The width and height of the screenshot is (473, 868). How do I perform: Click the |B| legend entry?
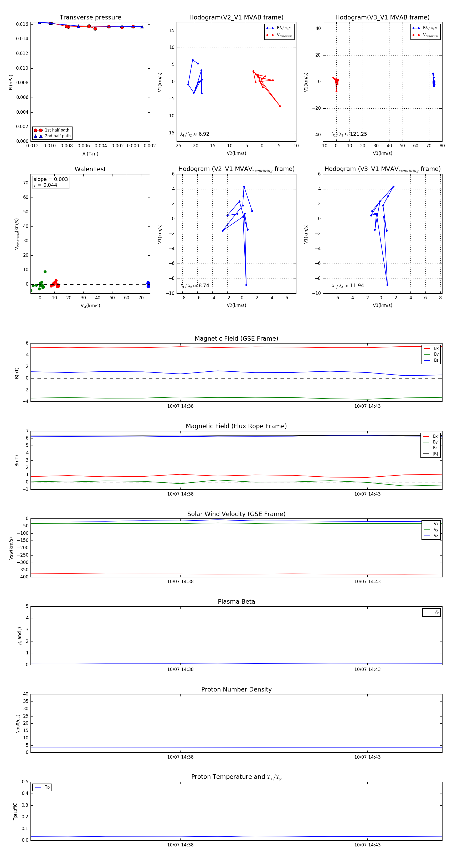(431, 454)
